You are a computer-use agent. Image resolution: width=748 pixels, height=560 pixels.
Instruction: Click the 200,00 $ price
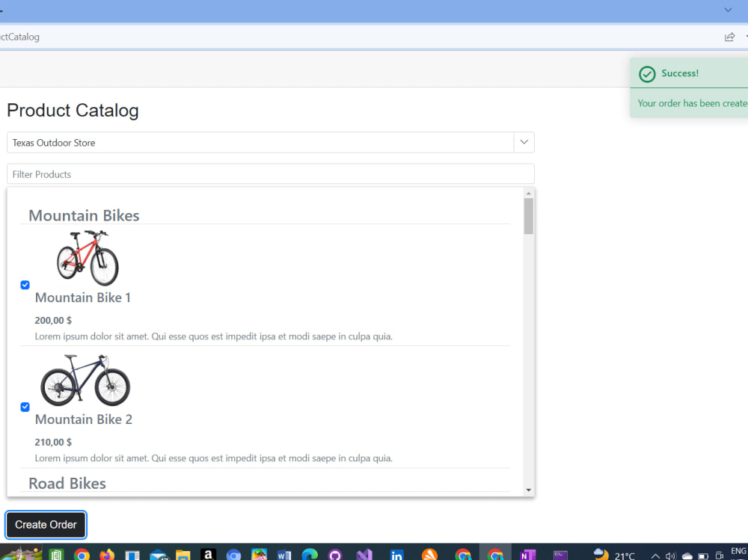pyautogui.click(x=53, y=321)
